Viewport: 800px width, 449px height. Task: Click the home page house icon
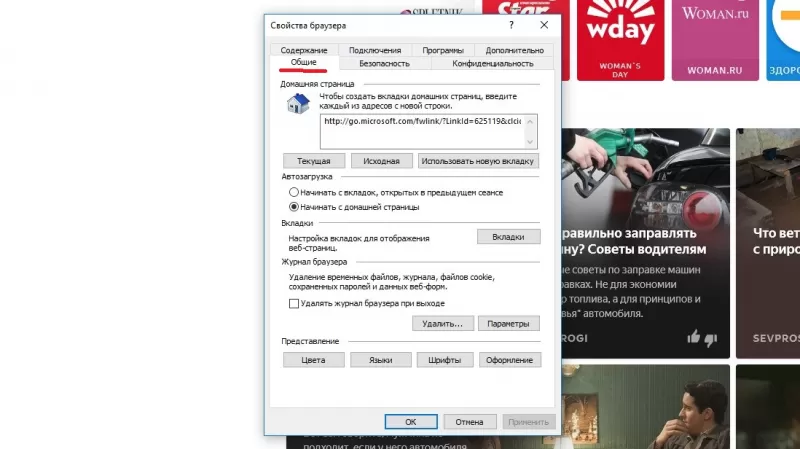coord(298,104)
